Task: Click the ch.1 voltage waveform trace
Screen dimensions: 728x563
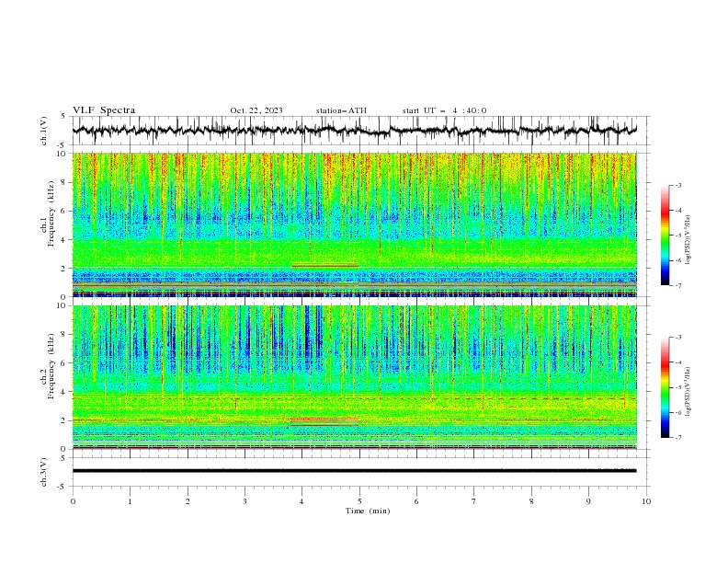Action: 355,130
